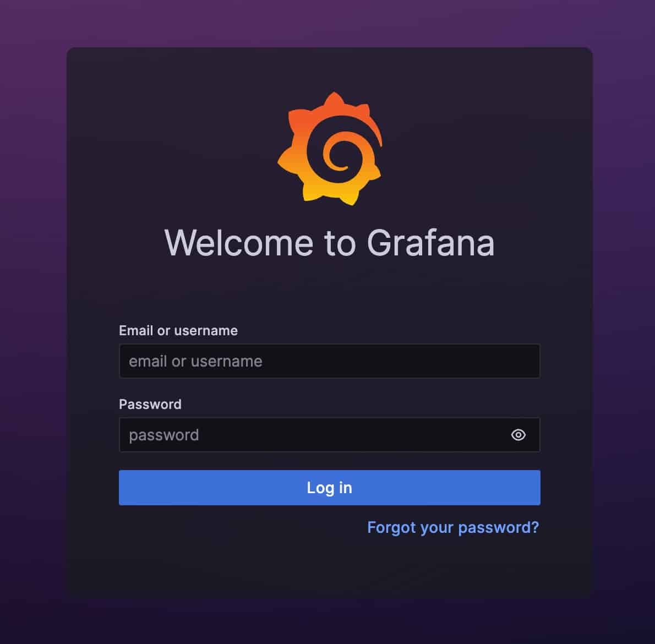Start password recovery via Forgot your password?

[453, 527]
